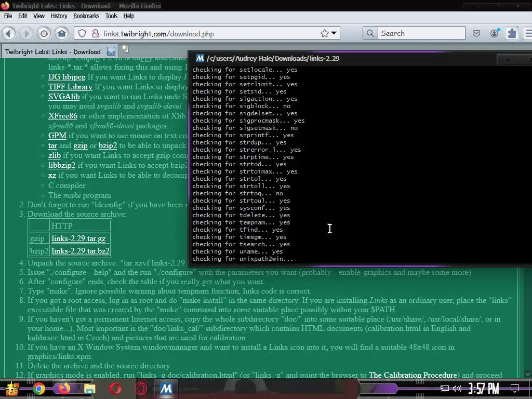Open File Explorer from the taskbar
The image size is (532, 399).
[x=89, y=389]
